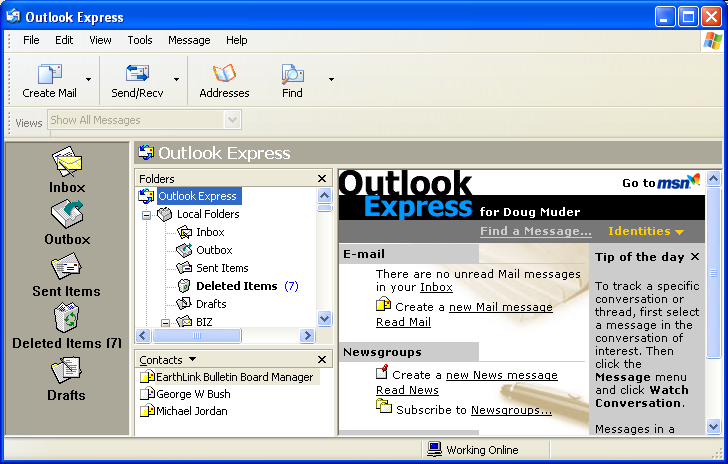728x464 pixels.
Task: Open the Addresses book icon
Action: point(224,74)
